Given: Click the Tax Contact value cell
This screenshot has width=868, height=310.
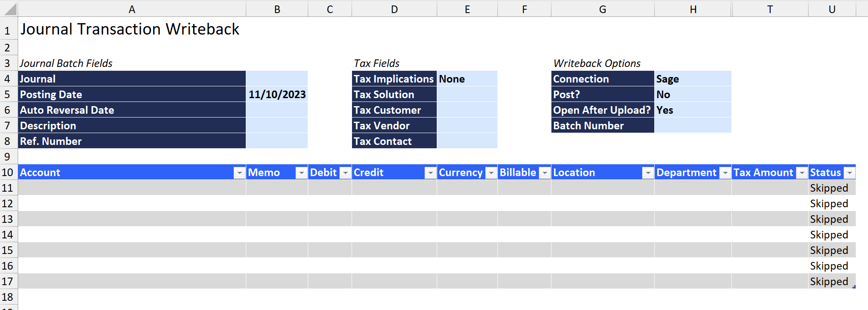Looking at the screenshot, I should pyautogui.click(x=467, y=141).
